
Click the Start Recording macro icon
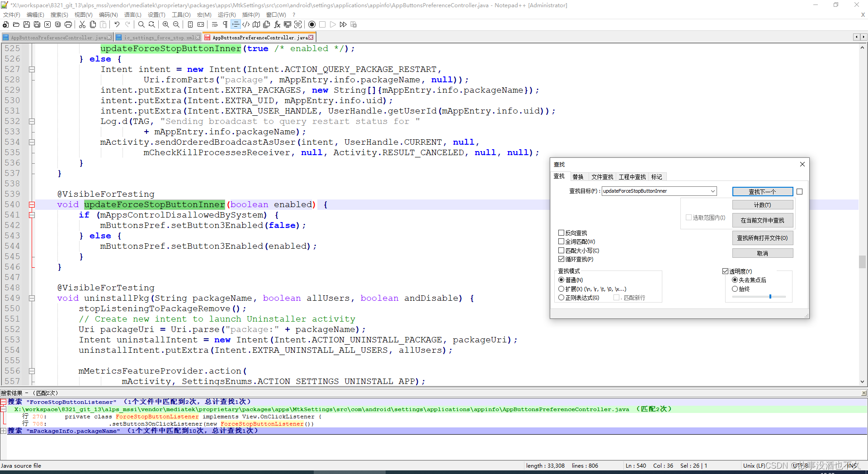[312, 24]
